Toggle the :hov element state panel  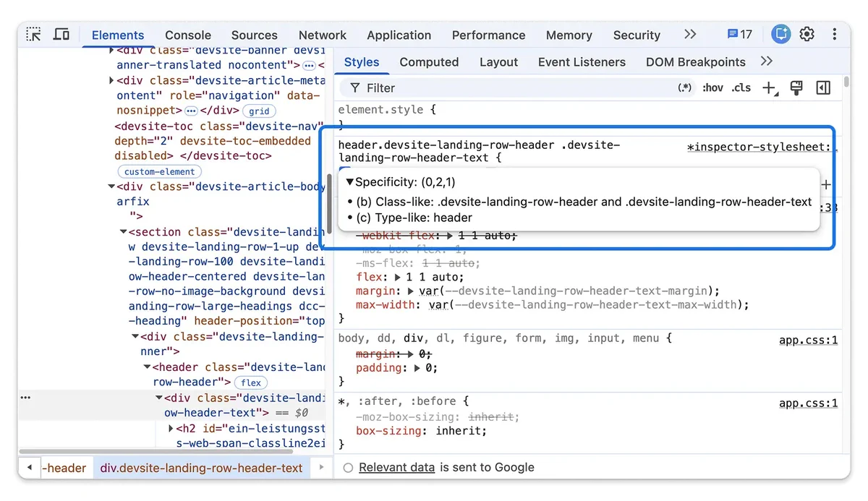712,88
